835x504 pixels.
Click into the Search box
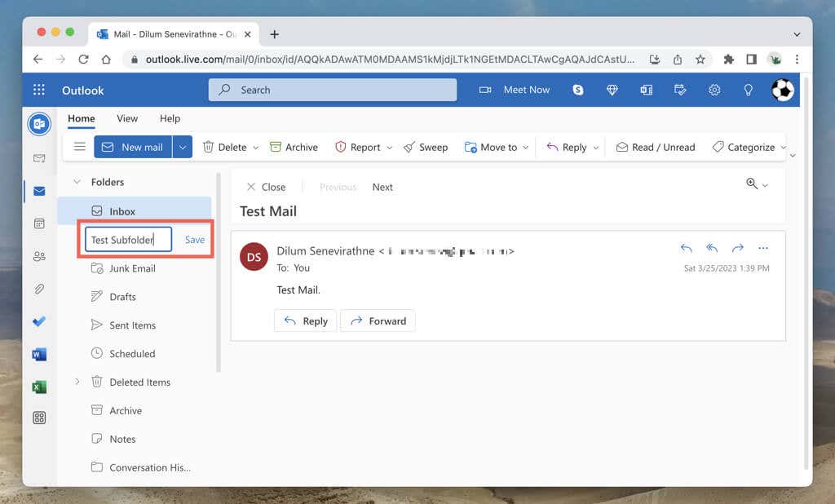tap(333, 90)
